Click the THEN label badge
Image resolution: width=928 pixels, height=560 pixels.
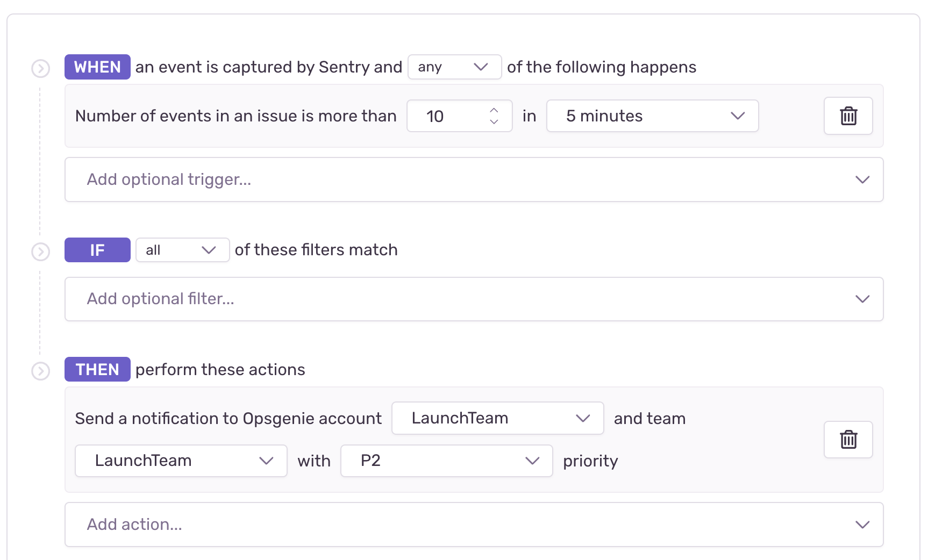(97, 369)
